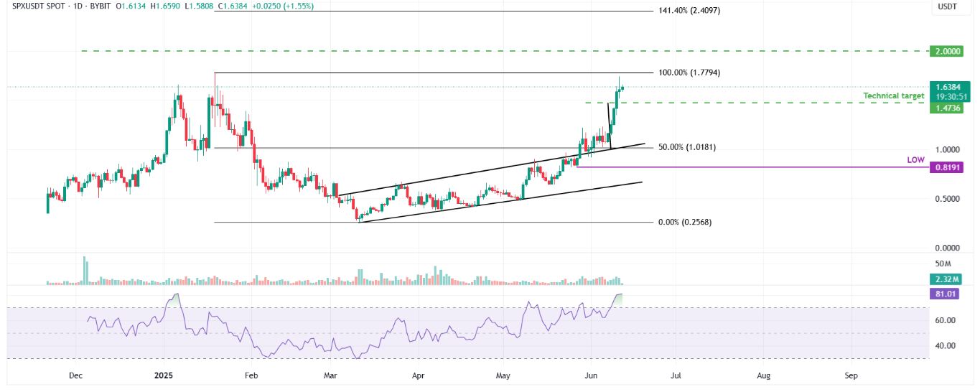This screenshot has width=980, height=392.
Task: Click the 0.5000 price axis label
Action: 947,199
